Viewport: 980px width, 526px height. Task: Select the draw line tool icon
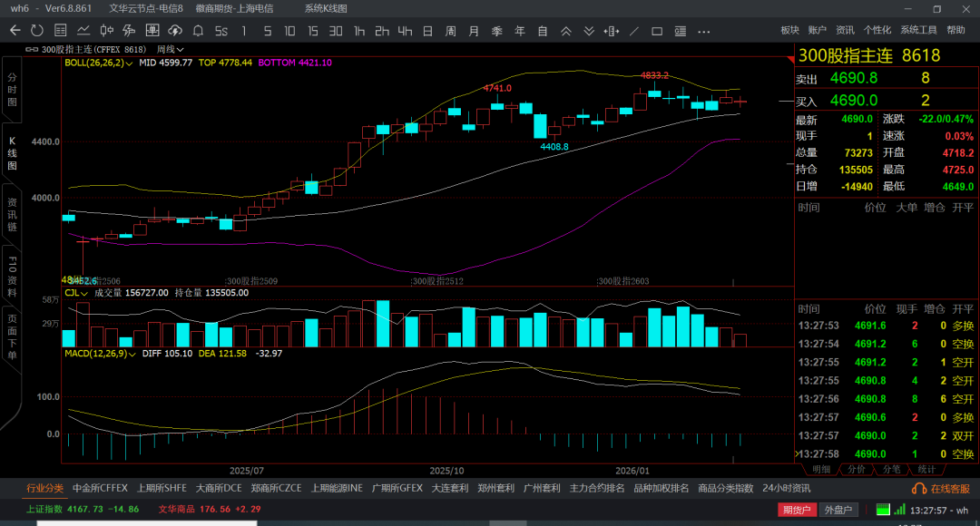tap(633, 30)
